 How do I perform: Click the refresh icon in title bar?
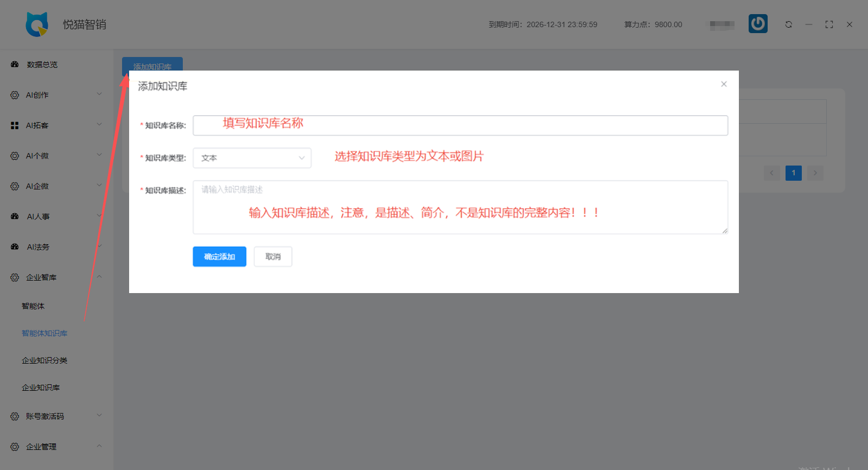788,24
